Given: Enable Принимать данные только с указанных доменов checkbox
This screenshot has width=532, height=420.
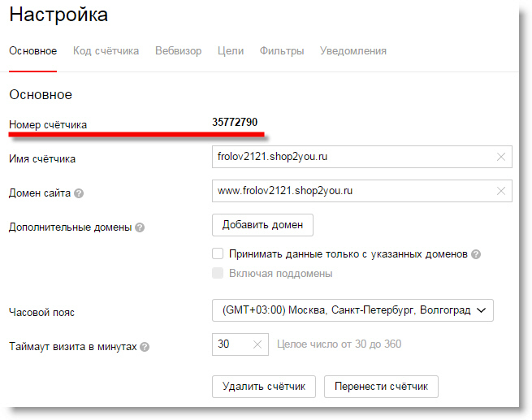Looking at the screenshot, I should tap(218, 253).
